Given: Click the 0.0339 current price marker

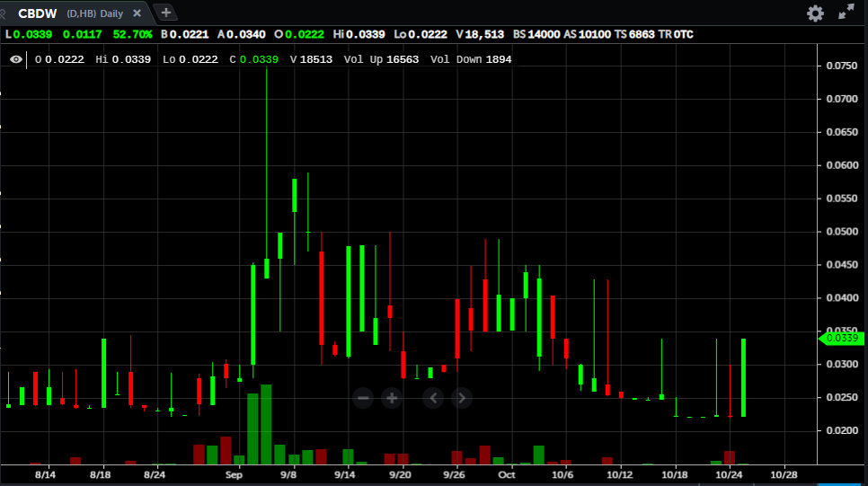Looking at the screenshot, I should point(841,338).
